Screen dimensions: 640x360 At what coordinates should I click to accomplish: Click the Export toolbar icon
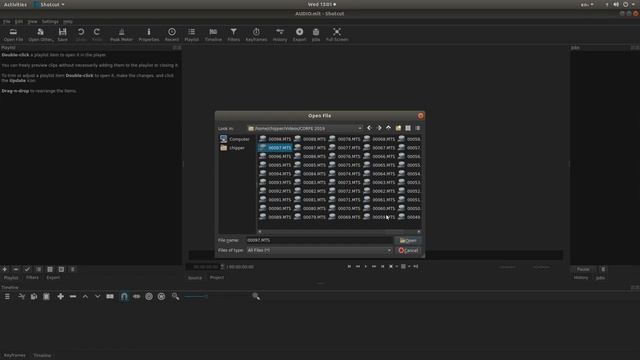point(299,34)
